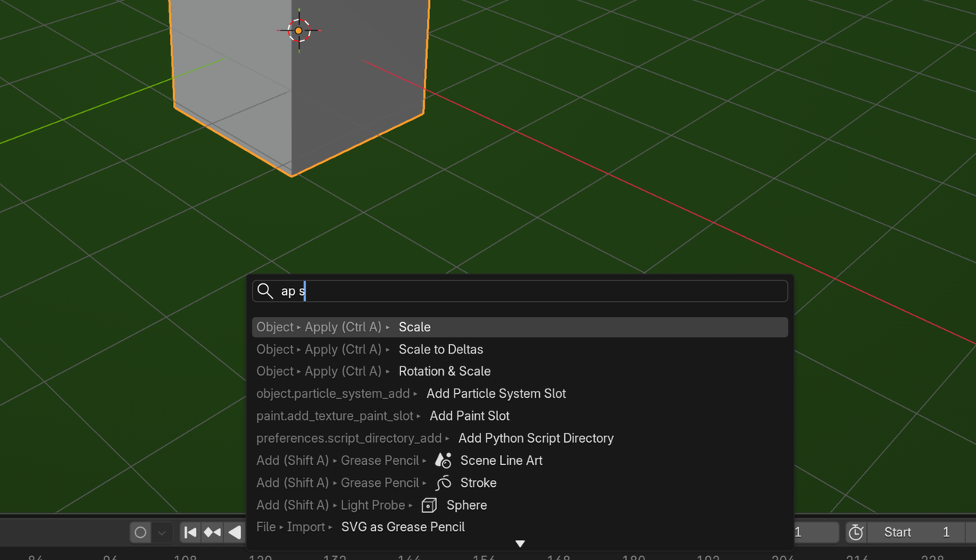Click the Grease Pencil Stroke icon

coord(443,482)
